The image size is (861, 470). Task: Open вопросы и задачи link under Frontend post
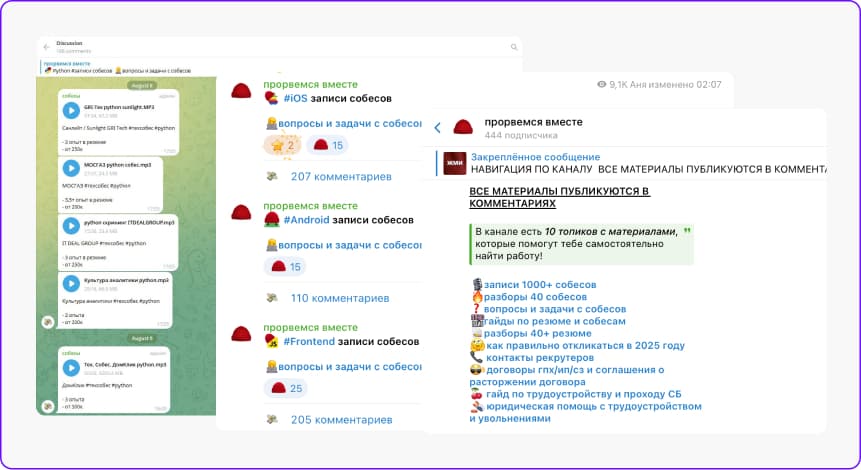[349, 366]
